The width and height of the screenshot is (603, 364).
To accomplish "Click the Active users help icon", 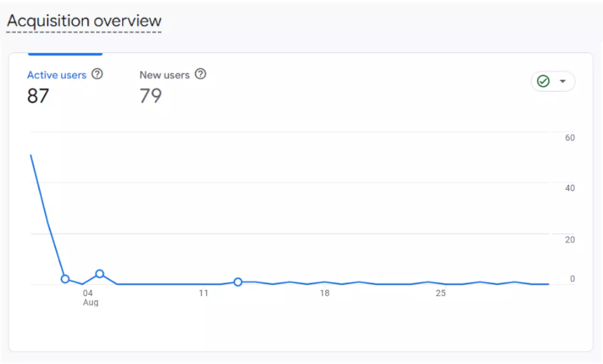I will tap(97, 74).
